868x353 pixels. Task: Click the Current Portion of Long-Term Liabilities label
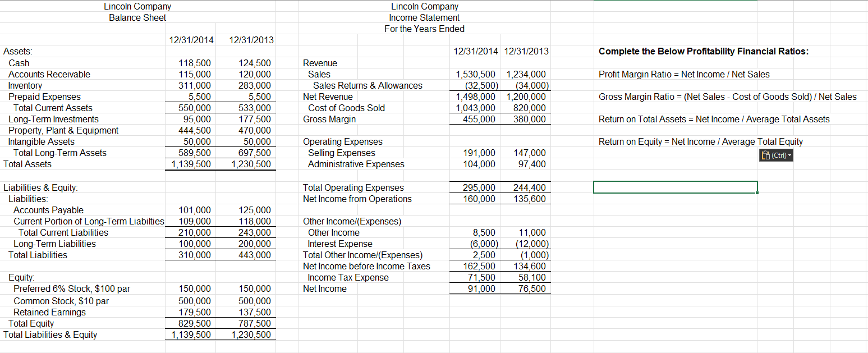[89, 221]
